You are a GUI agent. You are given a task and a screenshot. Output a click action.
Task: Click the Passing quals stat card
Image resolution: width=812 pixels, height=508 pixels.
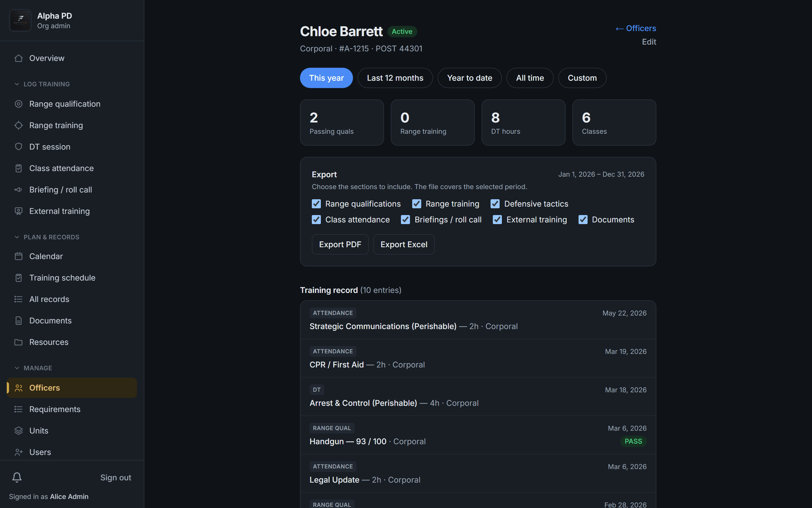[342, 123]
